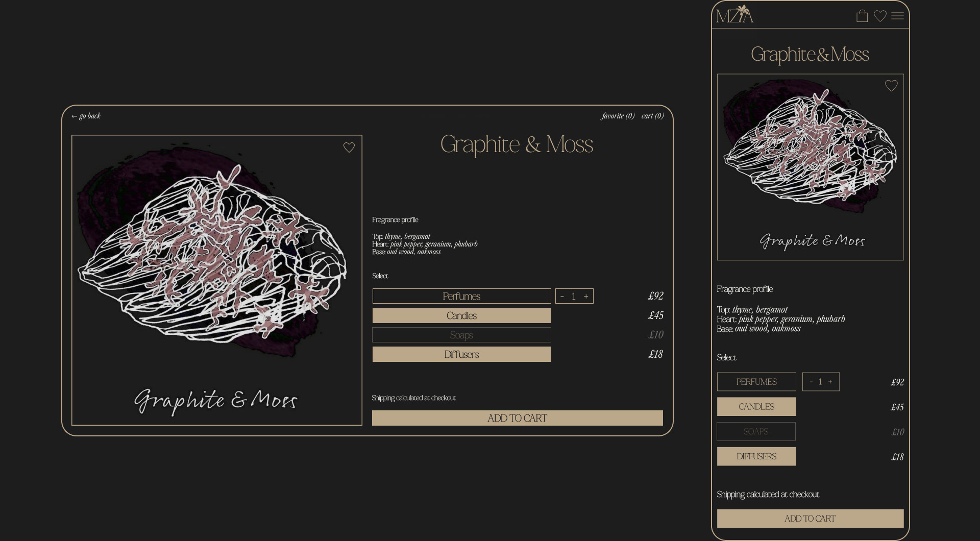Increase quantity with desktop plus button

(586, 297)
